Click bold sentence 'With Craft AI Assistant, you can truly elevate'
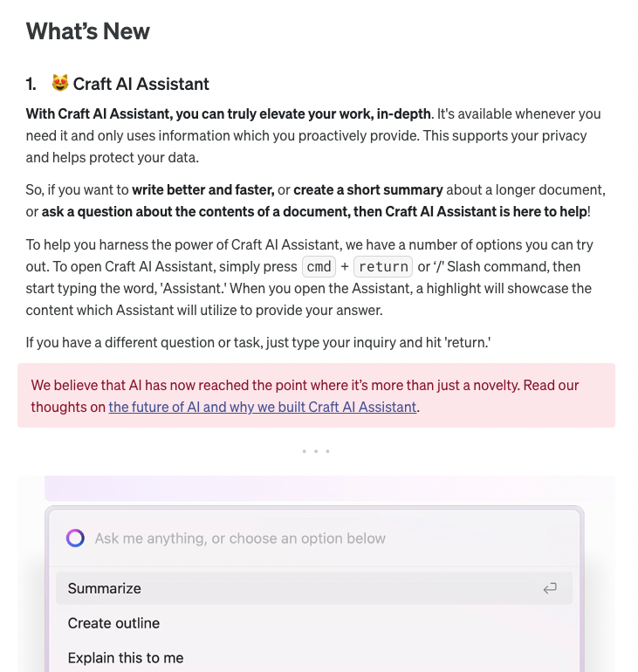Screen dimensions: 638x672 tap(228, 113)
